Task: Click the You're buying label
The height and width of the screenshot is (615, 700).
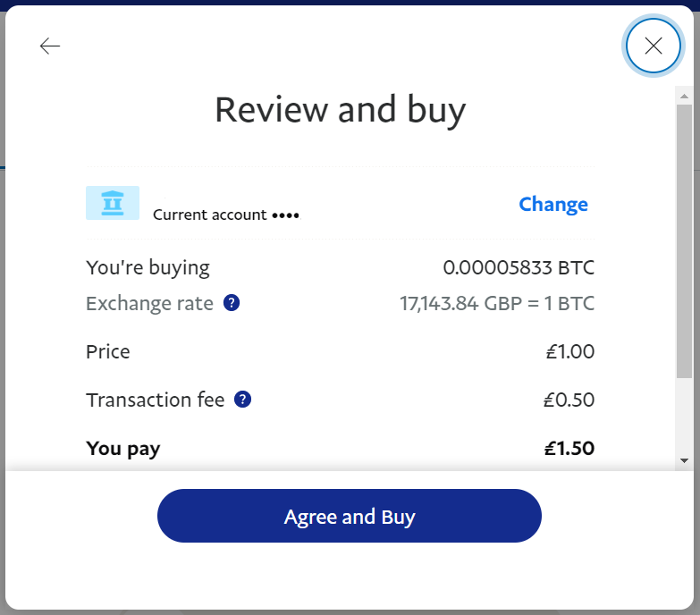Action: (x=148, y=268)
